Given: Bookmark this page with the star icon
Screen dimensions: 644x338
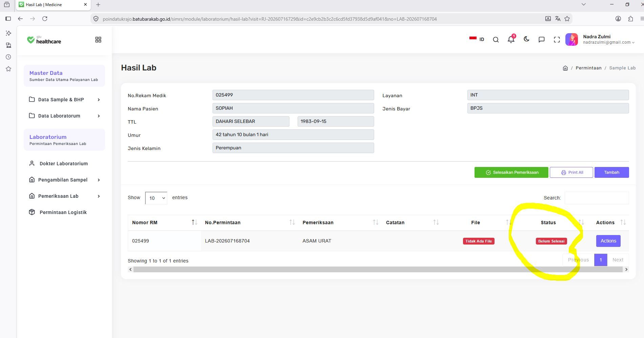Looking at the screenshot, I should [567, 19].
